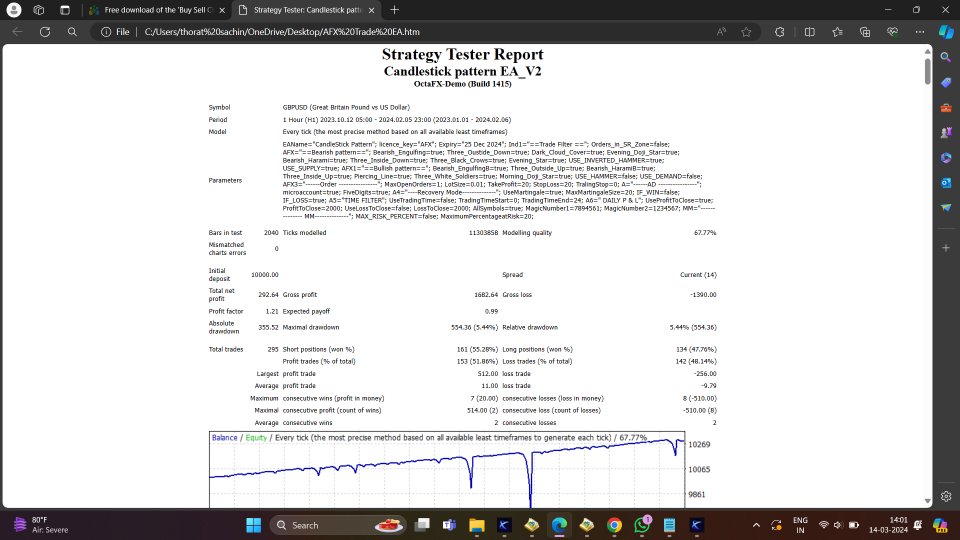Screen dimensions: 960x540
Task: Click the 'Strategy Tester Report' heading
Action: [462, 54]
